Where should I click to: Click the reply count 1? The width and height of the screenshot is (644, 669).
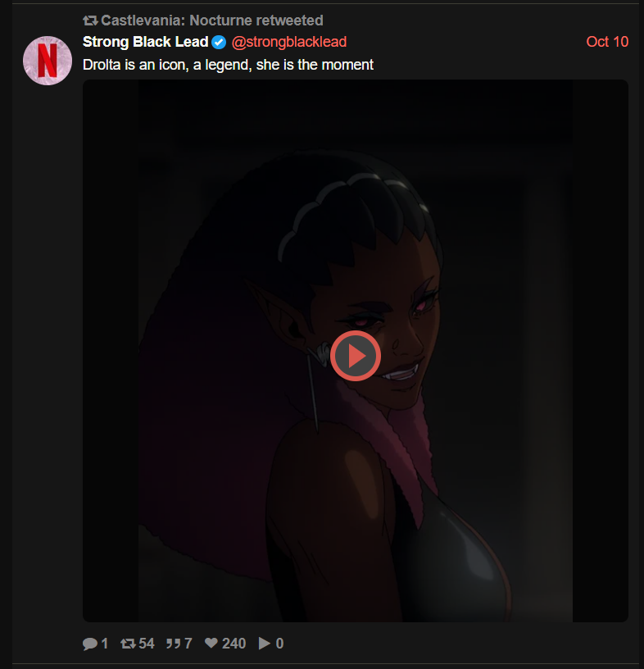pyautogui.click(x=104, y=644)
